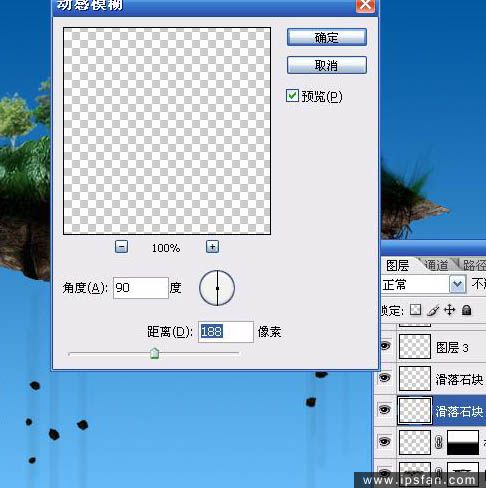The height and width of the screenshot is (488, 486).
Task: Click the zoom out minus icon
Action: click(x=121, y=247)
